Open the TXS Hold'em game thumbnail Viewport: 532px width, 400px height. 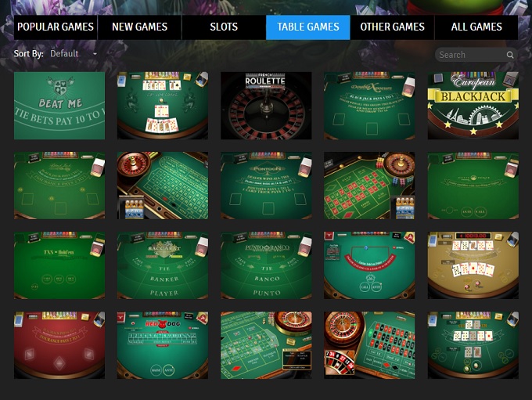tap(59, 265)
